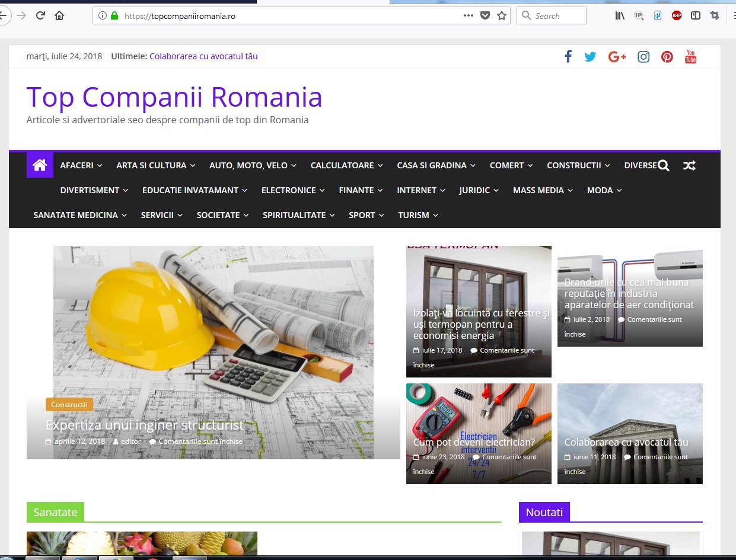Screen dimensions: 736x560
Task: Save page to Pocket icon
Action: click(485, 16)
